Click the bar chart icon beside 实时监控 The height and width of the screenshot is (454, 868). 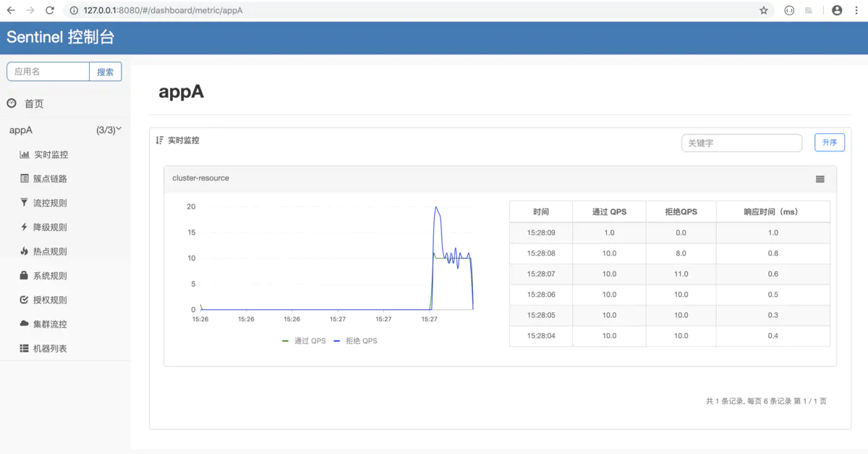tap(25, 154)
